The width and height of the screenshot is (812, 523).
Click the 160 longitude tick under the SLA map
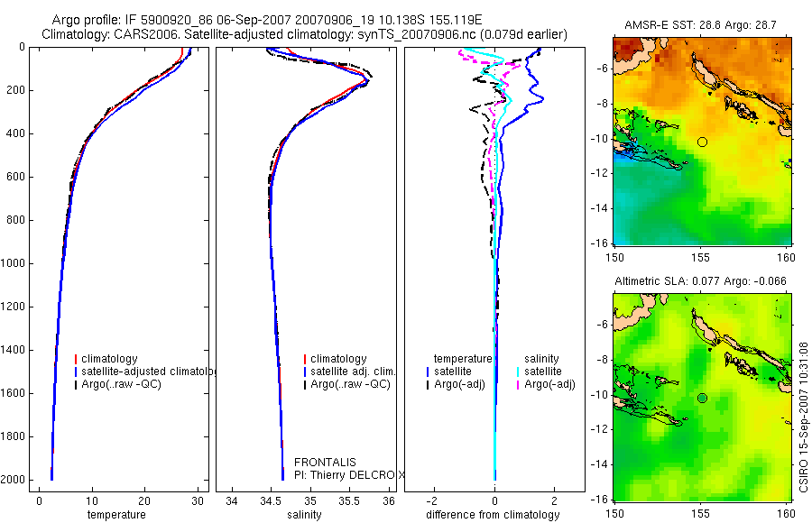tap(786, 514)
